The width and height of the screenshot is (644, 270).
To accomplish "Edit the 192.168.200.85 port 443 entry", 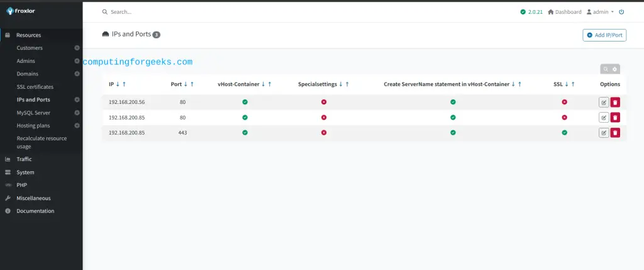I will click(604, 133).
